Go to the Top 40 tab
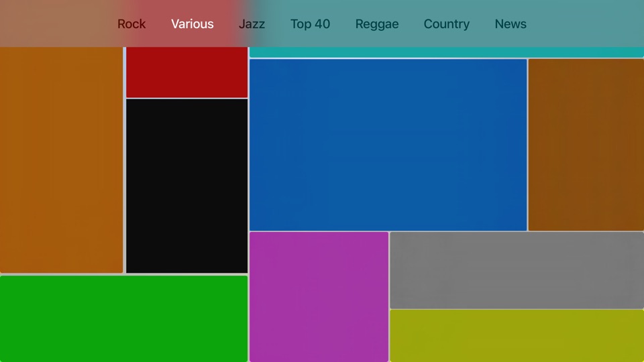 [x=310, y=24]
